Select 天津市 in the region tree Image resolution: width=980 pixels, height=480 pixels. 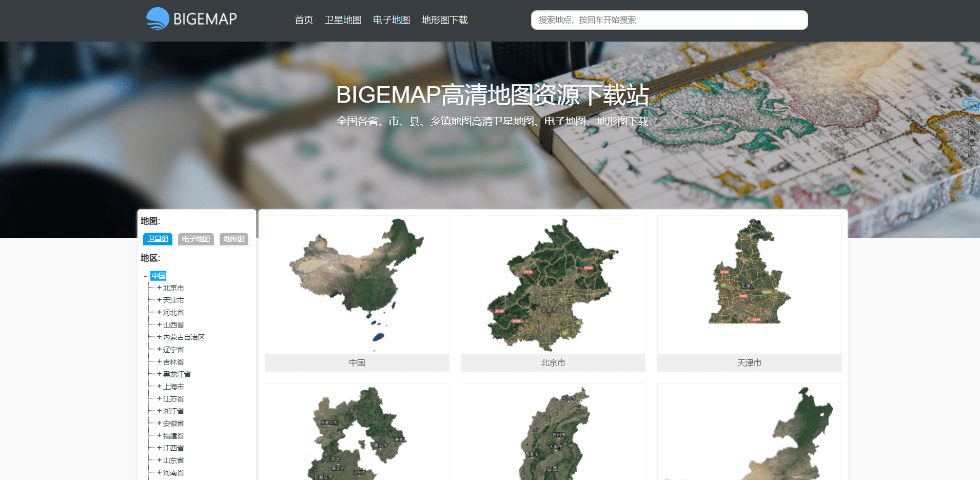tap(173, 300)
